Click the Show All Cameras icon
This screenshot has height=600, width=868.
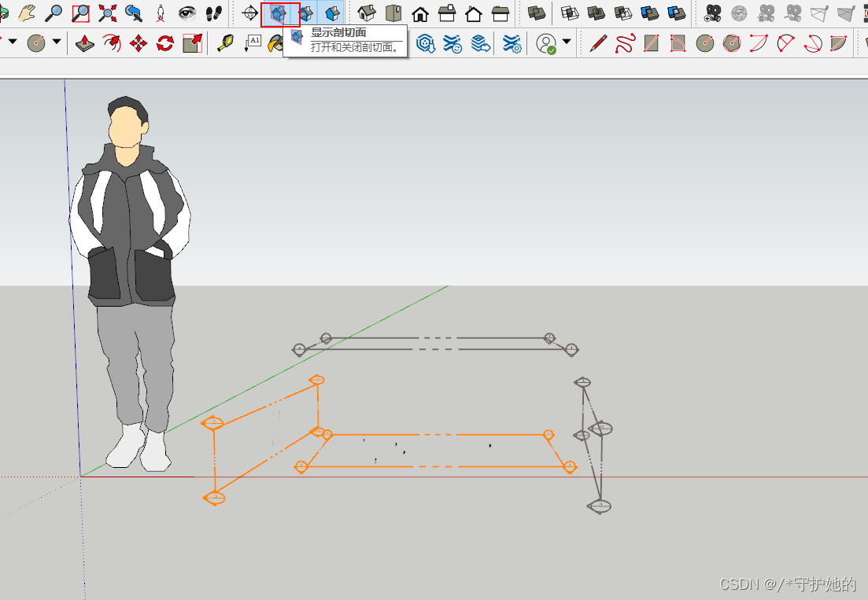[792, 13]
